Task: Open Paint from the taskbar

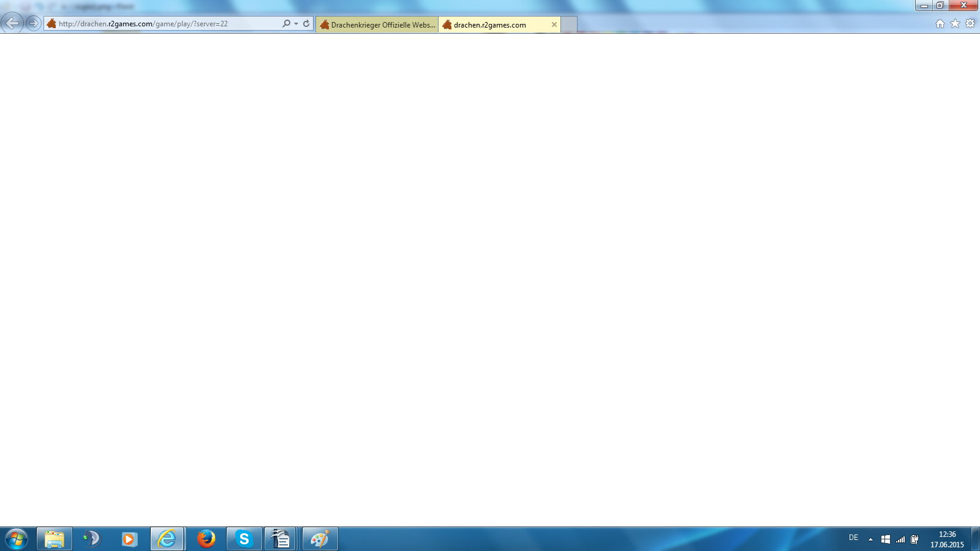Action: [x=320, y=539]
